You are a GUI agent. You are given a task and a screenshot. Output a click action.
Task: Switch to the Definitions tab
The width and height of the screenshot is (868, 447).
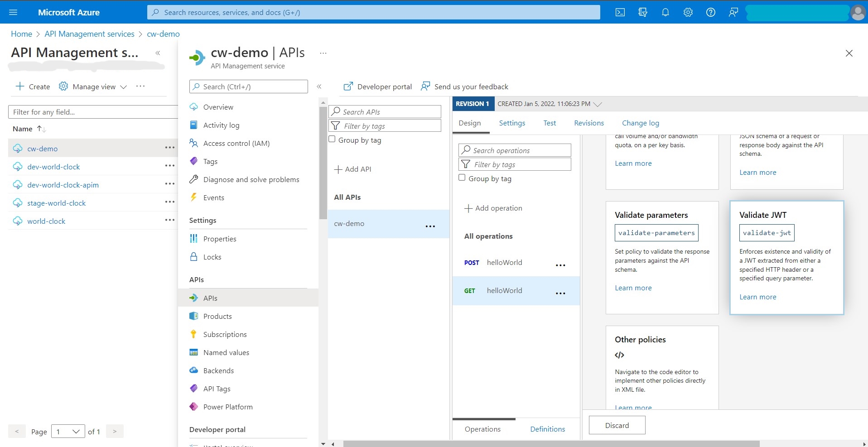pyautogui.click(x=547, y=429)
